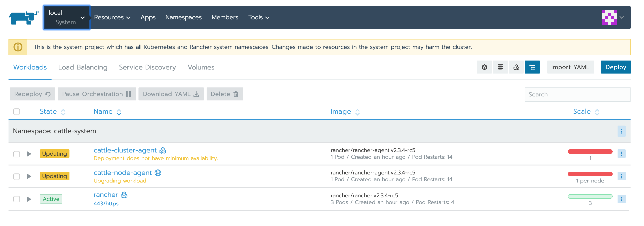
Task: Open the 443/https endpoint link
Action: [x=106, y=204]
